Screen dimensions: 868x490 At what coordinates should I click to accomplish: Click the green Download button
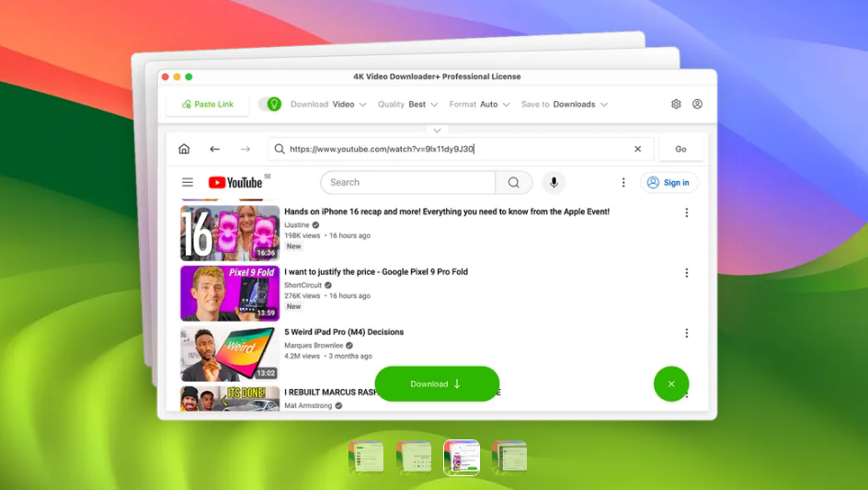pos(437,383)
